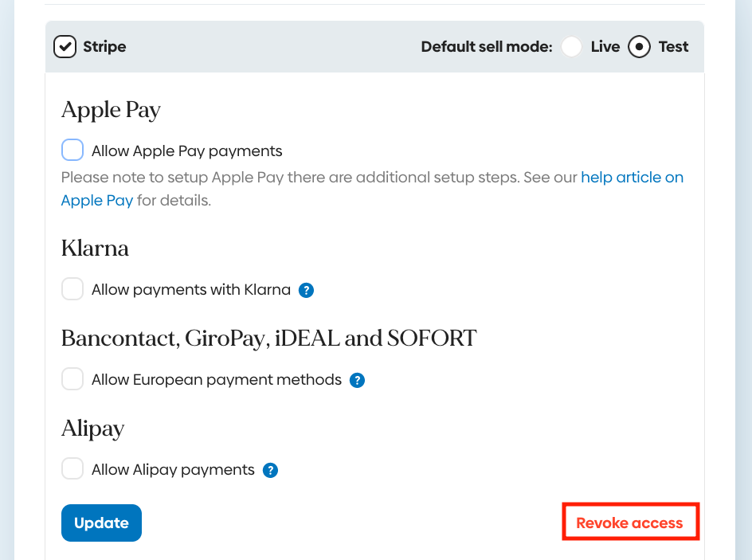Click the Alipay question mark icon

click(x=271, y=470)
